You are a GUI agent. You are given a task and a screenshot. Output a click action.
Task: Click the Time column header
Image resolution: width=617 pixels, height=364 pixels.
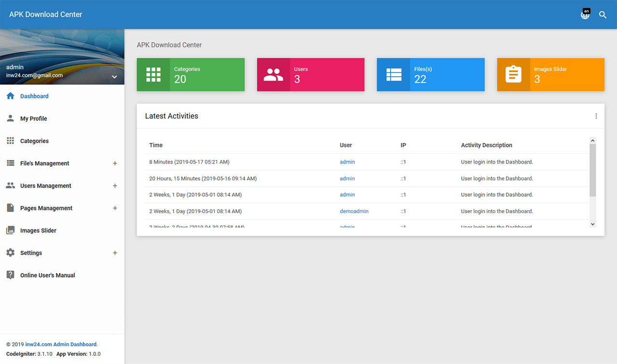[156, 145]
